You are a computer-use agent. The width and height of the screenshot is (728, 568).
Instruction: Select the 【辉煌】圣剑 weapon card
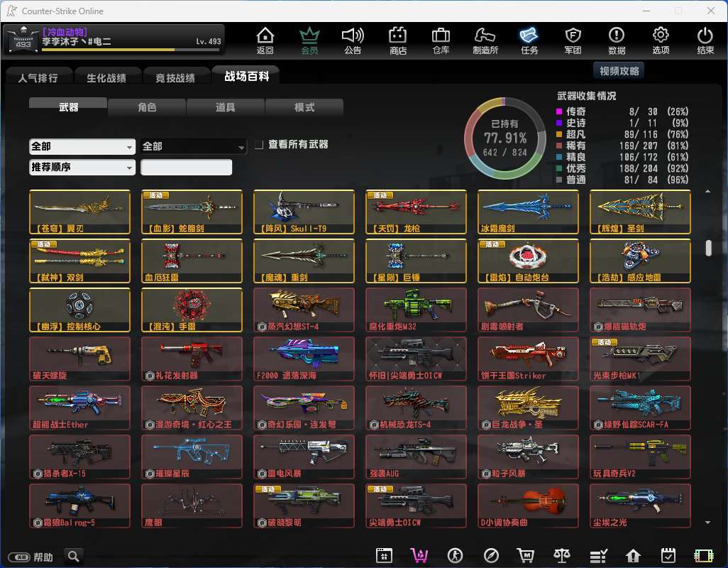[x=640, y=212]
